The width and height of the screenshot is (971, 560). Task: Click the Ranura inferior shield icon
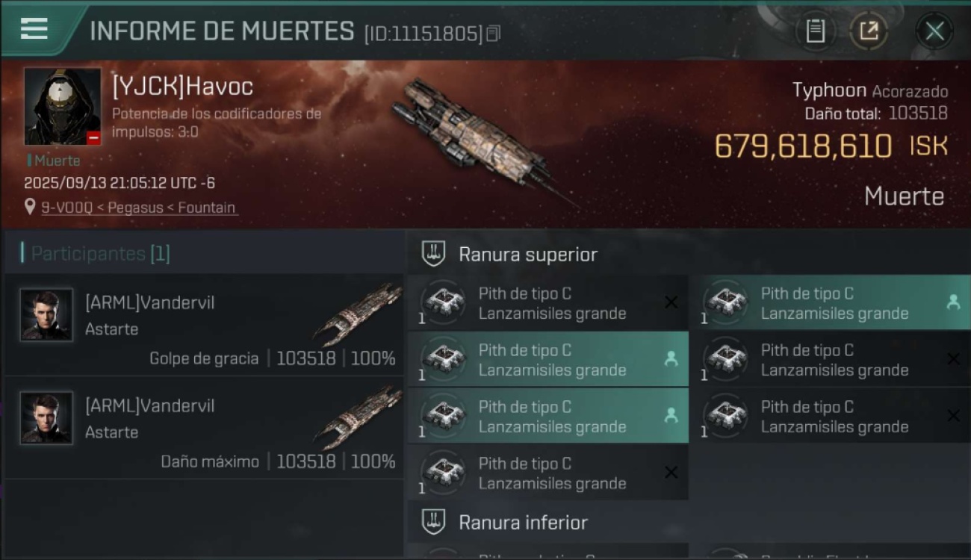434,522
